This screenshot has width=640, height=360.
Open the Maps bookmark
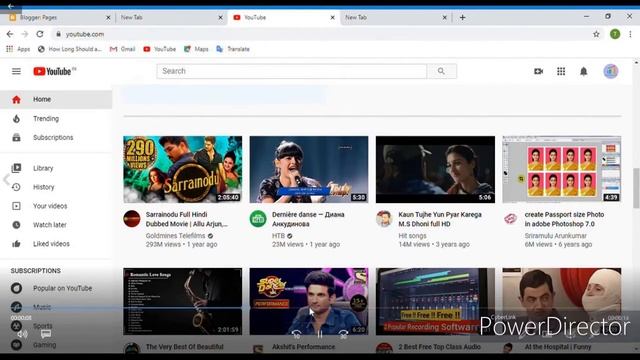(x=196, y=49)
